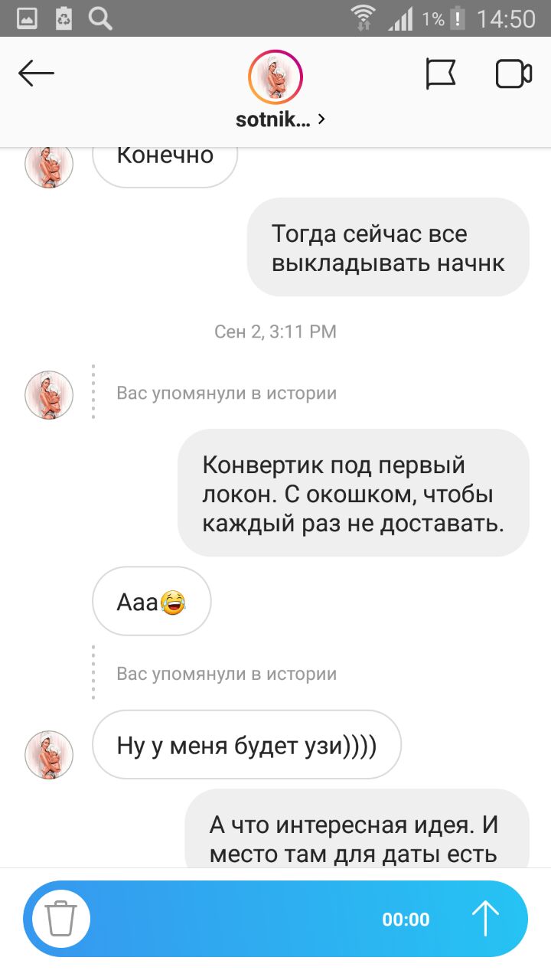Tap avatar next to first story mention
The image size is (551, 980).
(x=49, y=395)
